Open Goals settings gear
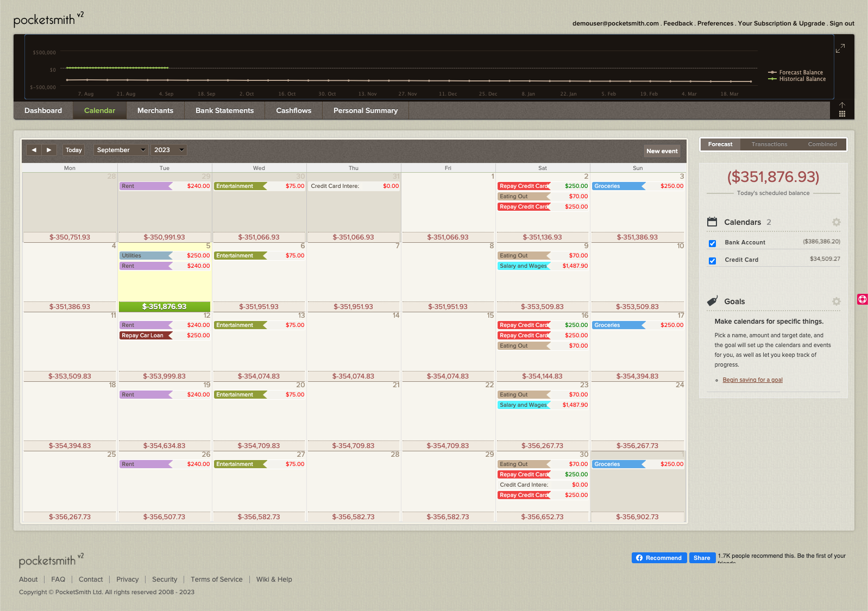 point(836,301)
